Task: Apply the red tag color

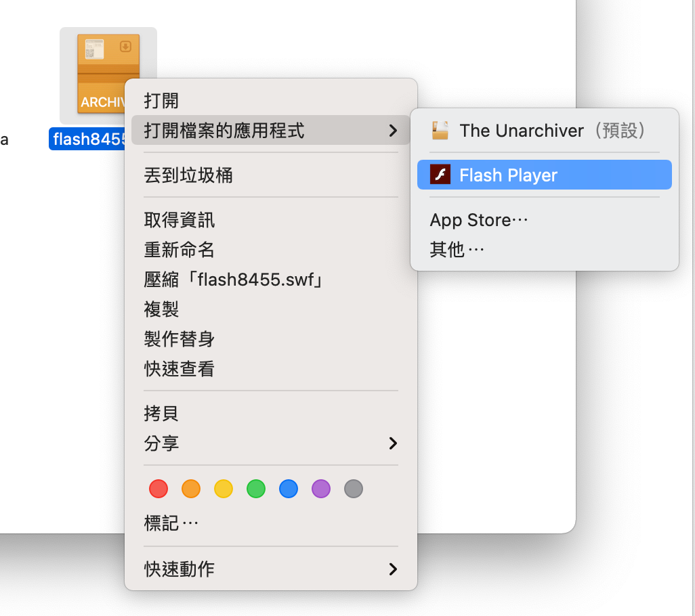Action: (x=159, y=489)
